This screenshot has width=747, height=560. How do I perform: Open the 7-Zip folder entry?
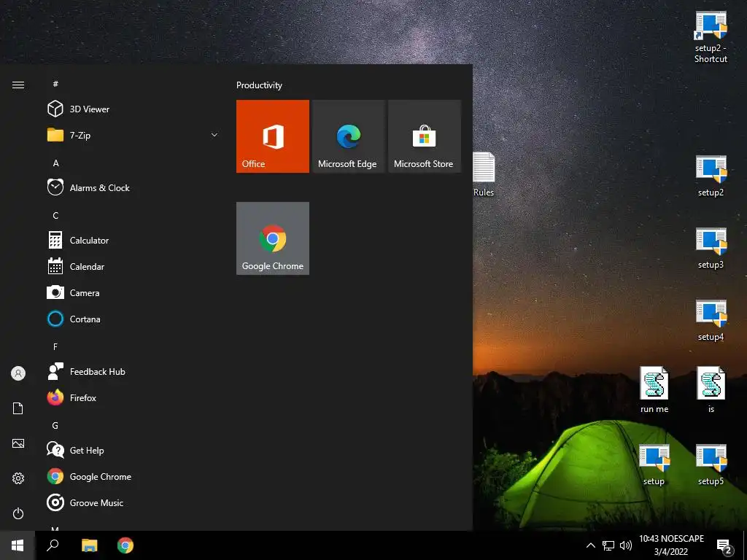tap(133, 135)
